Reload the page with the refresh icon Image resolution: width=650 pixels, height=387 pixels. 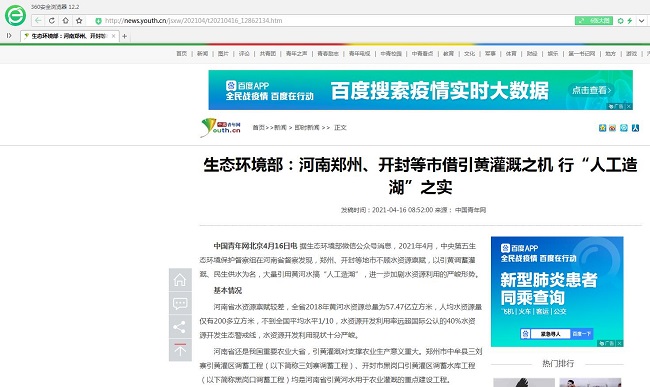[52, 20]
